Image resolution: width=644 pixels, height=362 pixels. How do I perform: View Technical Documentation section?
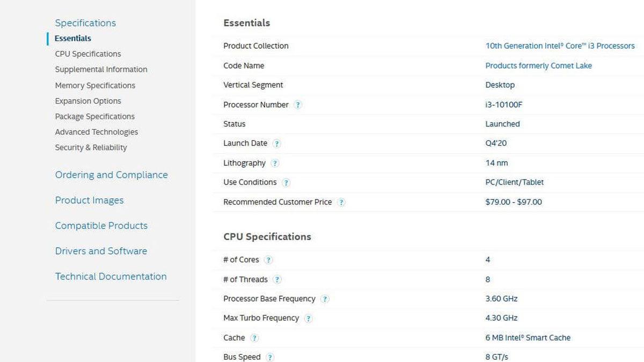coord(111,277)
